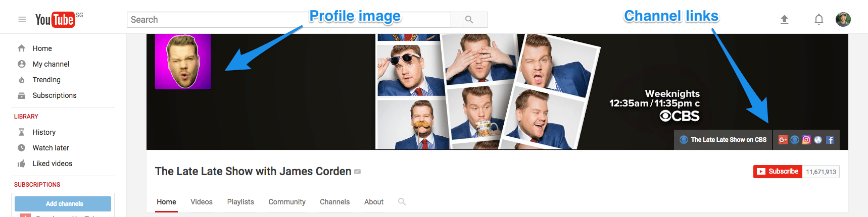Open the account avatar menu
This screenshot has height=217, width=868.
(x=843, y=20)
